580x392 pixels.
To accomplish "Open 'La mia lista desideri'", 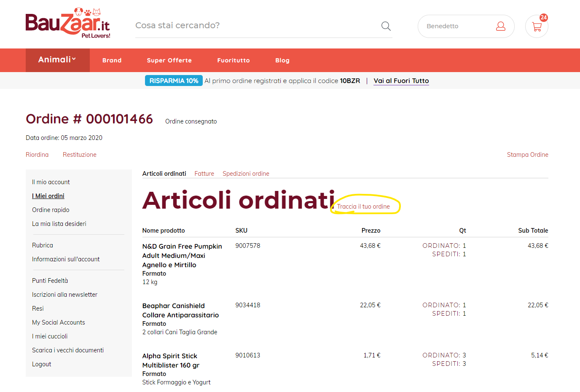I will click(x=59, y=224).
